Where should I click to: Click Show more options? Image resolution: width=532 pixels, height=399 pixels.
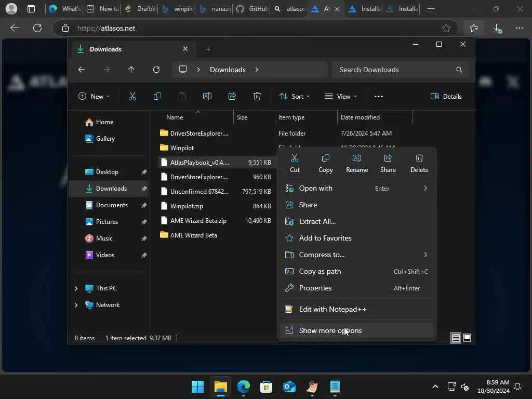click(356, 330)
